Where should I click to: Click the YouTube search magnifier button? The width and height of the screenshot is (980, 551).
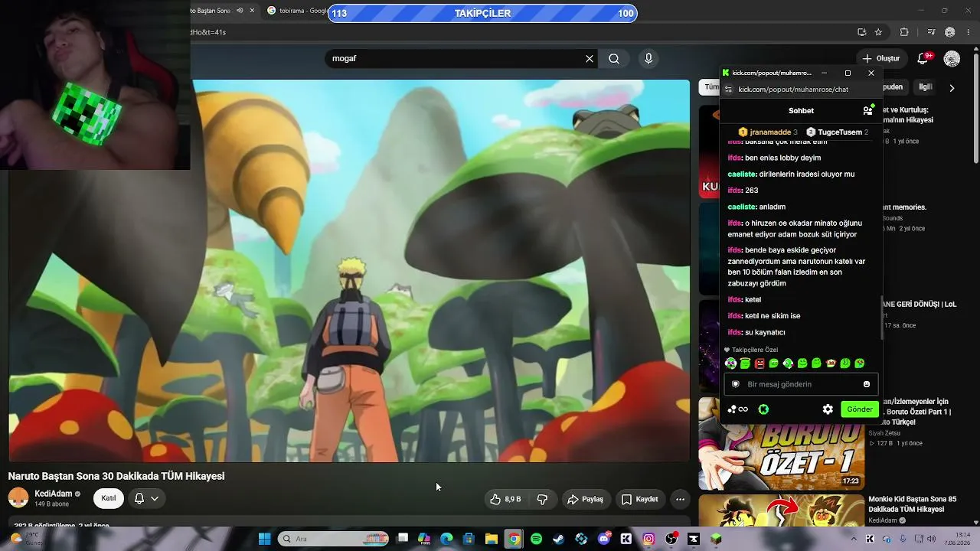click(x=614, y=58)
